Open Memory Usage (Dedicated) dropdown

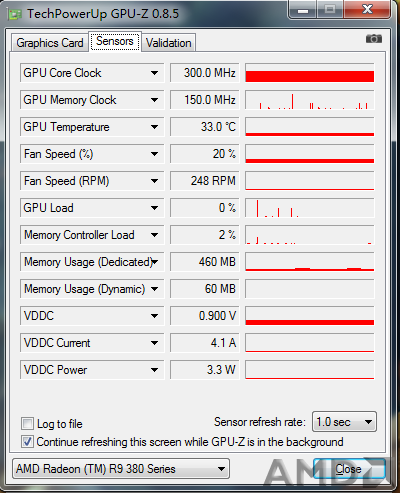click(154, 262)
